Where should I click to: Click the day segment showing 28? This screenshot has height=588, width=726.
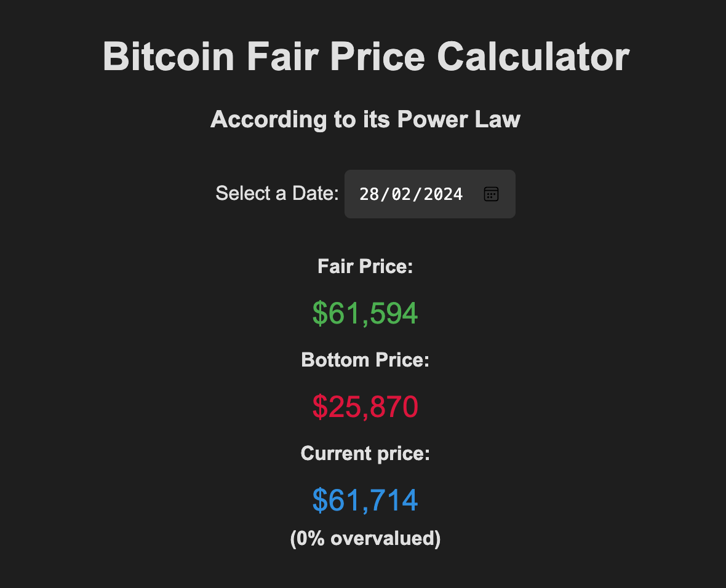click(x=371, y=194)
